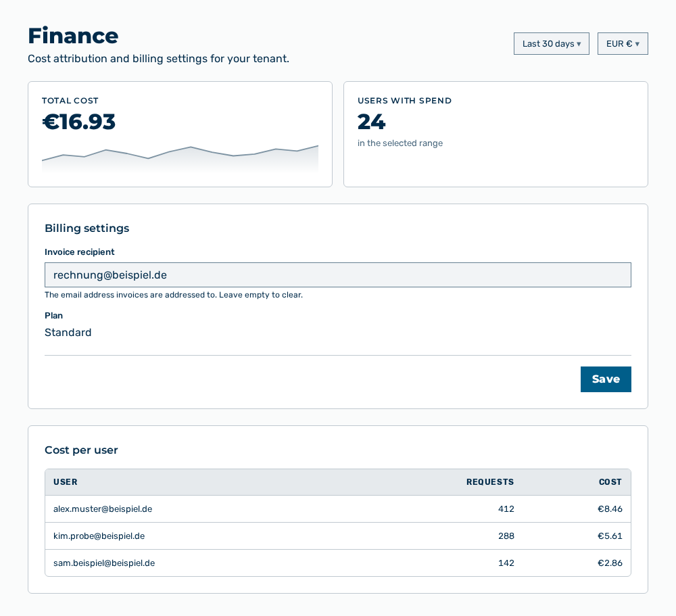Click the Invoice recipient label

tap(80, 252)
